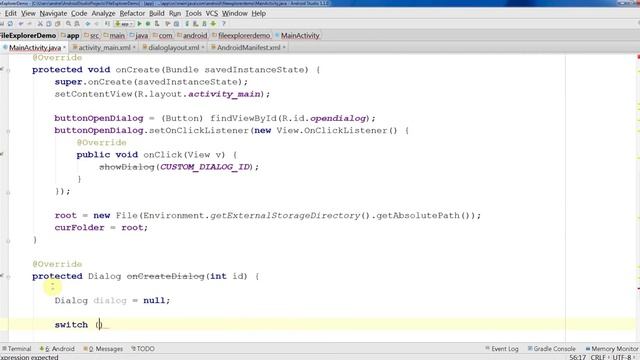640x360 pixels.
Task: Click the 56:17 cursor position indicator
Action: [x=578, y=357]
